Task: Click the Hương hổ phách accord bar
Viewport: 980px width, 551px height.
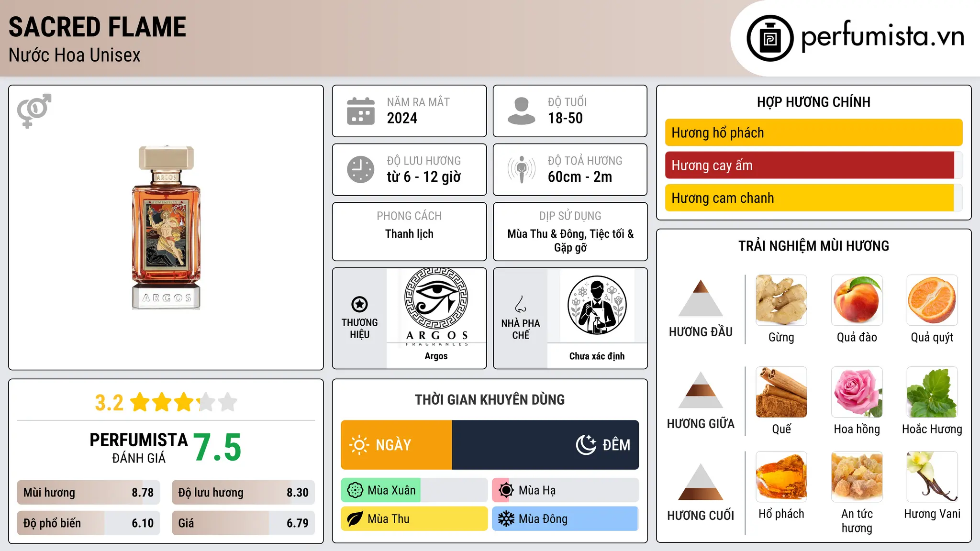Action: pos(814,132)
